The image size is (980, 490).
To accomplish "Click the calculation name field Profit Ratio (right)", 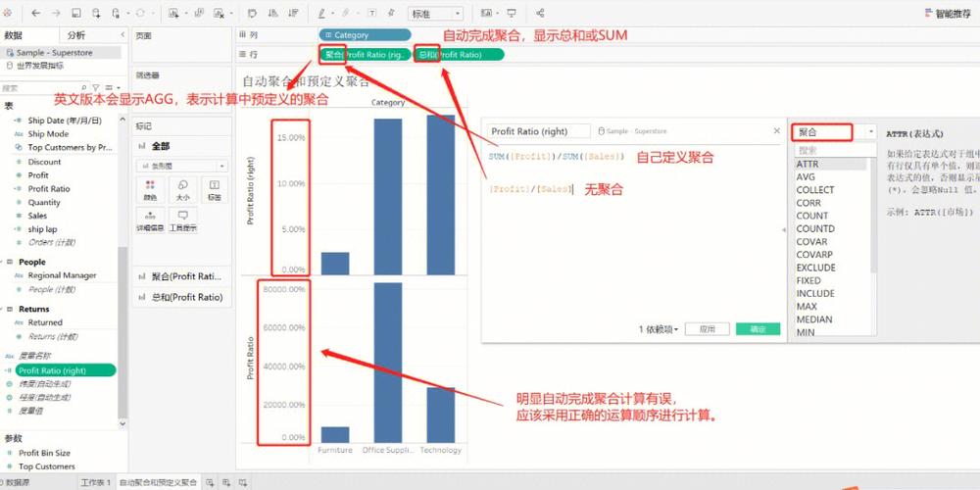I will (x=538, y=131).
